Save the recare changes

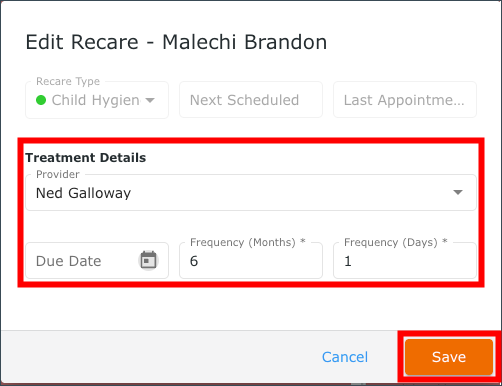449,357
